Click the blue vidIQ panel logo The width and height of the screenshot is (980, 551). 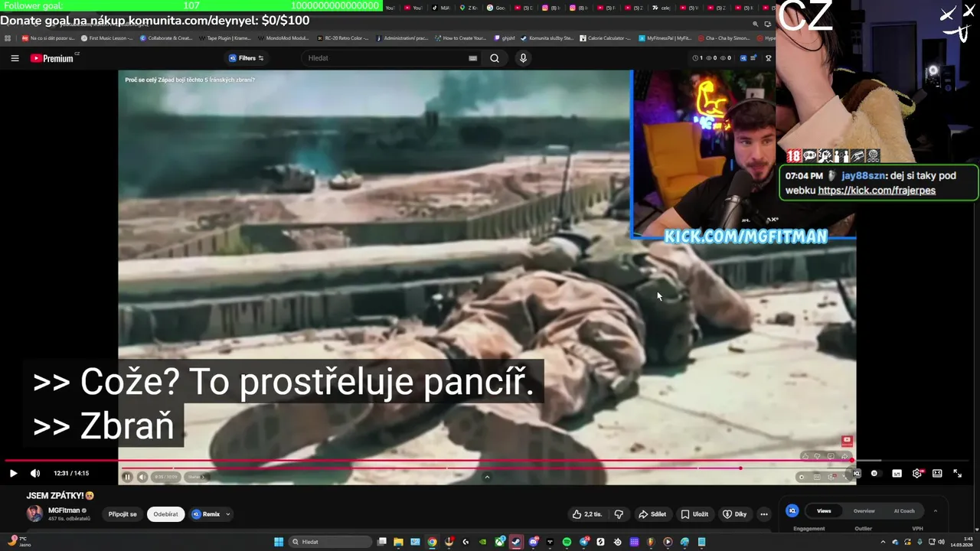[793, 510]
